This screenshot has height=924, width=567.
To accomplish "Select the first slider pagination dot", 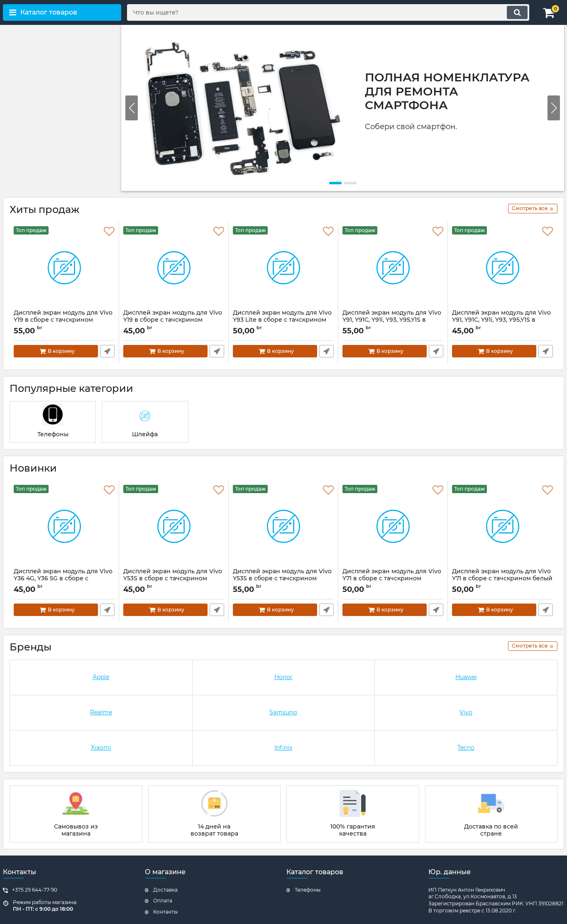I will click(335, 183).
